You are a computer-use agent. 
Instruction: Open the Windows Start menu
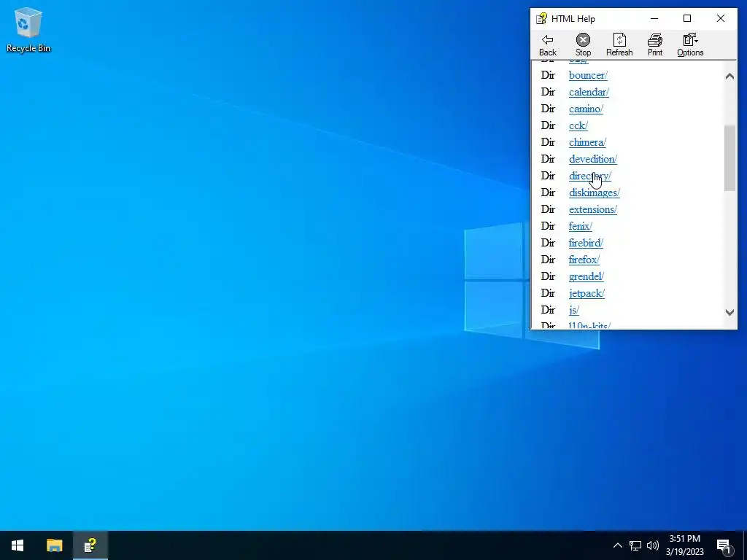(x=18, y=545)
